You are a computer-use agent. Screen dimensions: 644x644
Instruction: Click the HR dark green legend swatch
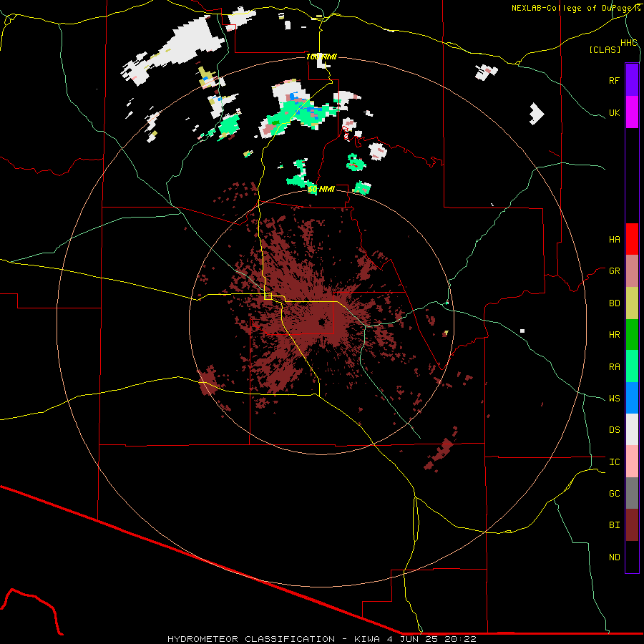pyautogui.click(x=632, y=335)
